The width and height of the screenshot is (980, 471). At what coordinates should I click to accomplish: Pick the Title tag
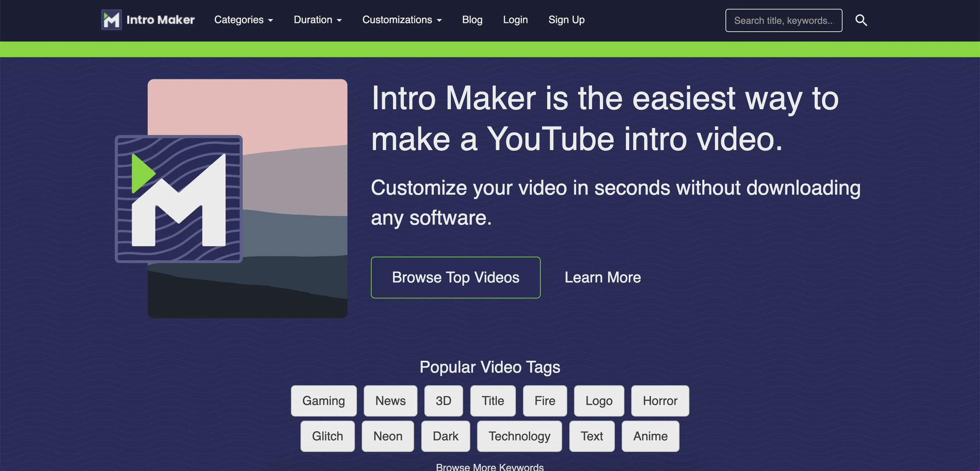(493, 401)
